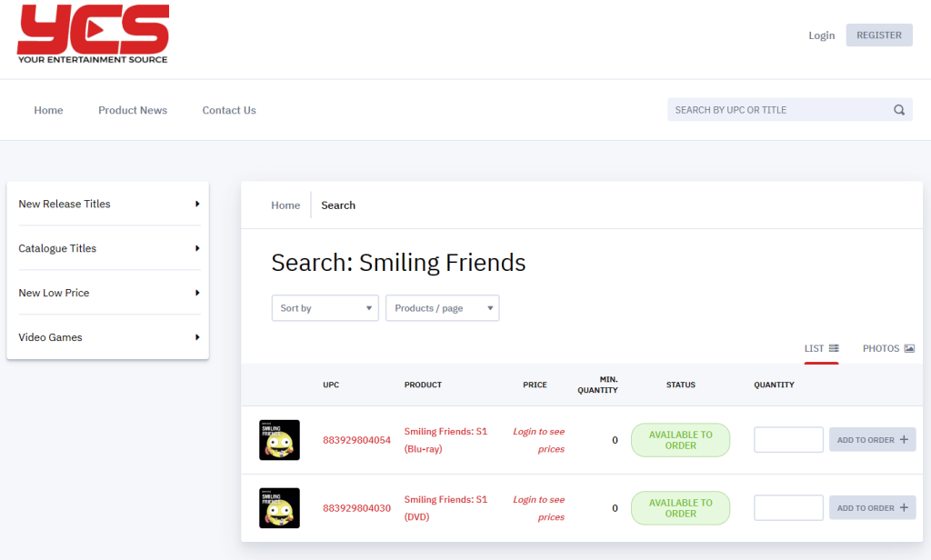Click the Login link
931x560 pixels.
(822, 35)
